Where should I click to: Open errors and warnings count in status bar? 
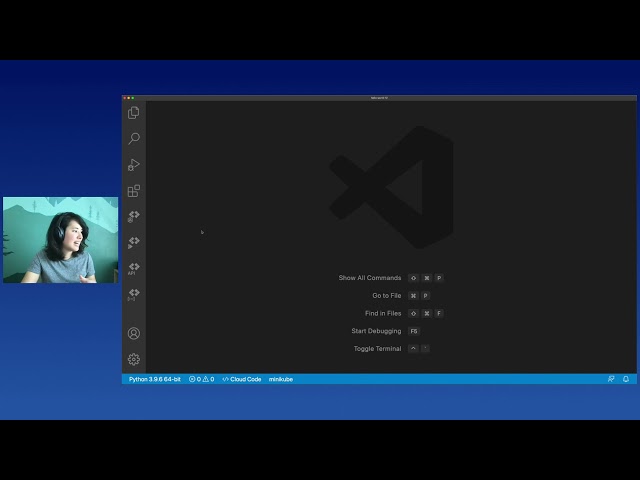[x=202, y=379]
